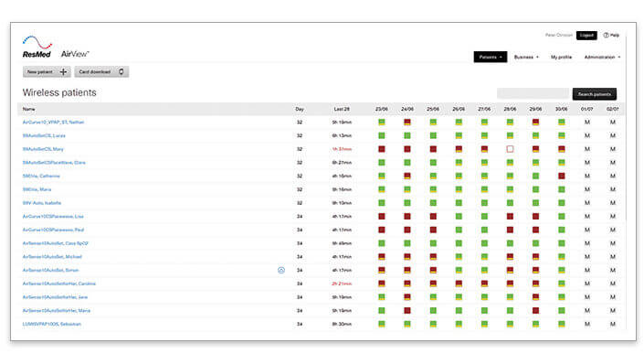Image resolution: width=644 pixels, height=364 pixels.
Task: Expand the Administration dropdown
Action: 602,58
